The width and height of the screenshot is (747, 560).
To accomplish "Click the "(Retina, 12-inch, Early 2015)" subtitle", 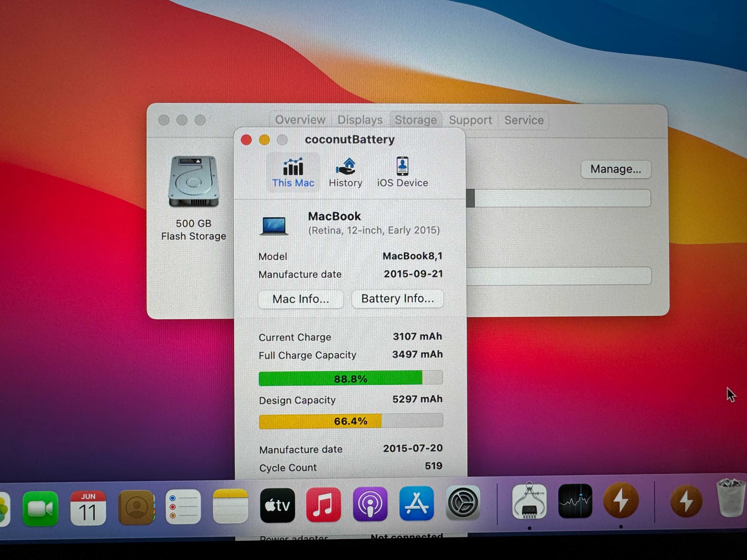I will click(374, 230).
